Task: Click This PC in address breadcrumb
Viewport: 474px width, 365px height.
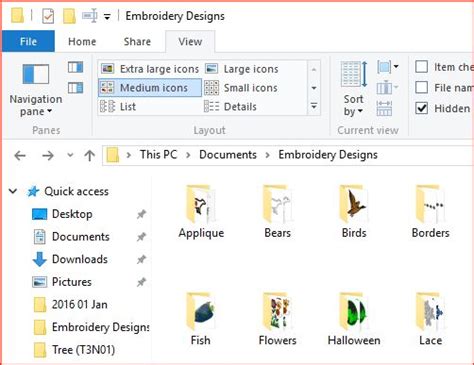Action: [158, 155]
